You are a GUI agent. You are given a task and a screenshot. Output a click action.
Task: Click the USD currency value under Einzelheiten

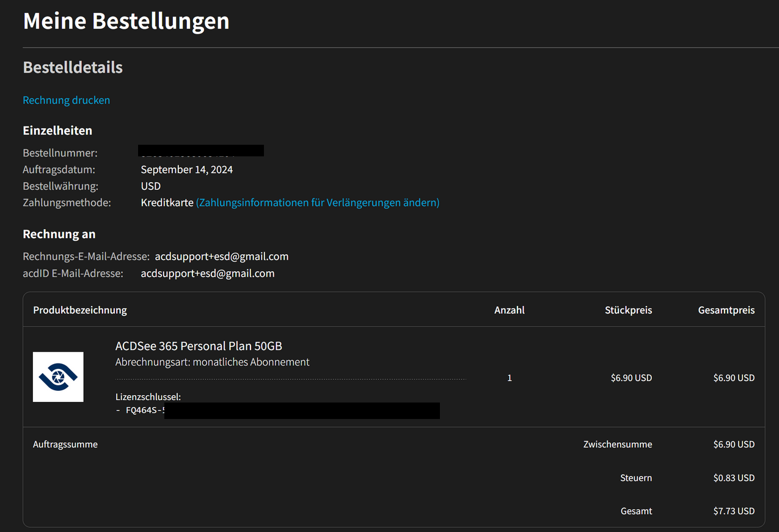click(151, 186)
